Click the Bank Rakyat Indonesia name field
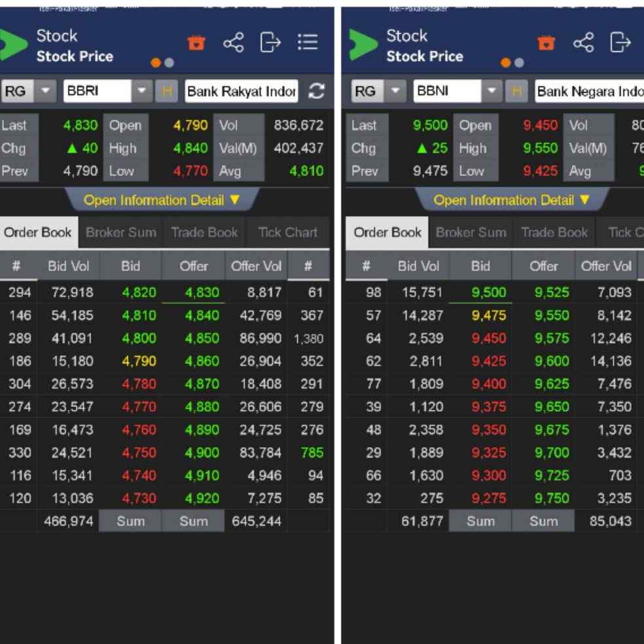Screen dimensions: 644x644 point(241,91)
